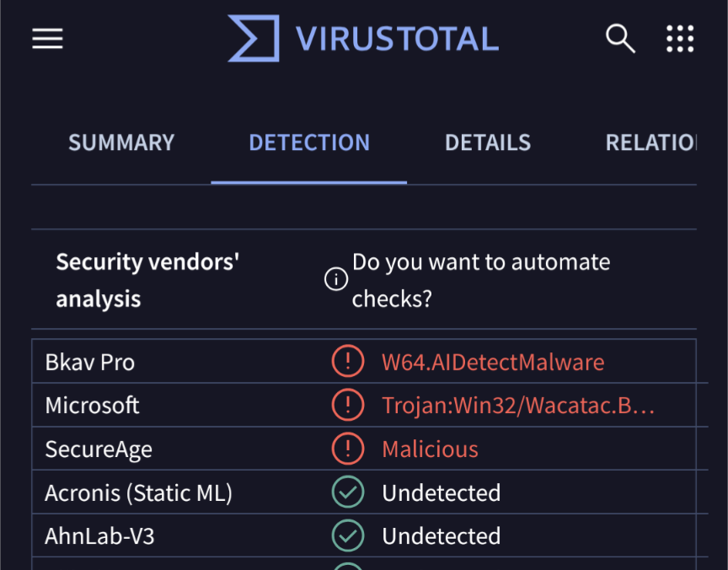The height and width of the screenshot is (570, 728).
Task: Select the AhnLab-V3 vendor name
Action: 99,536
